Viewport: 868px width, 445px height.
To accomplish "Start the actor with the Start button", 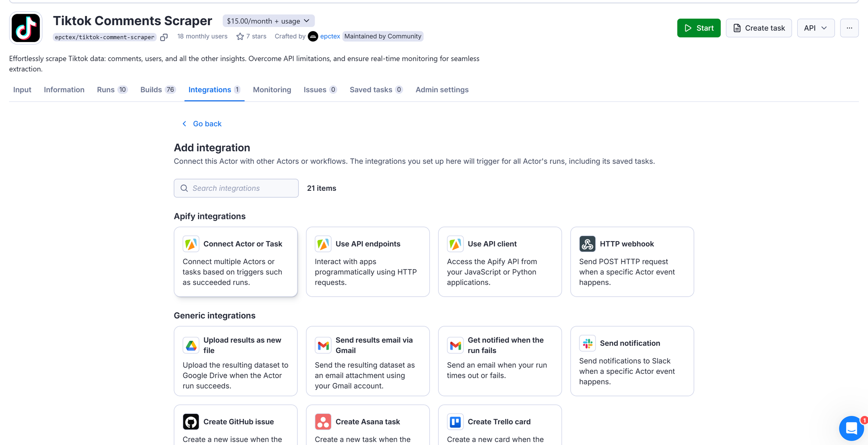I will click(699, 28).
